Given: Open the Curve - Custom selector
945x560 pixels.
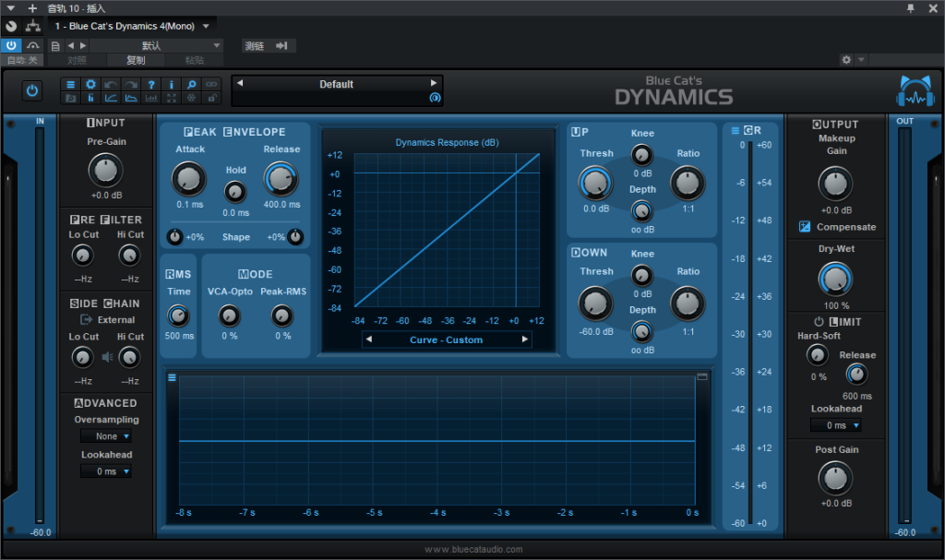Looking at the screenshot, I should click(447, 340).
